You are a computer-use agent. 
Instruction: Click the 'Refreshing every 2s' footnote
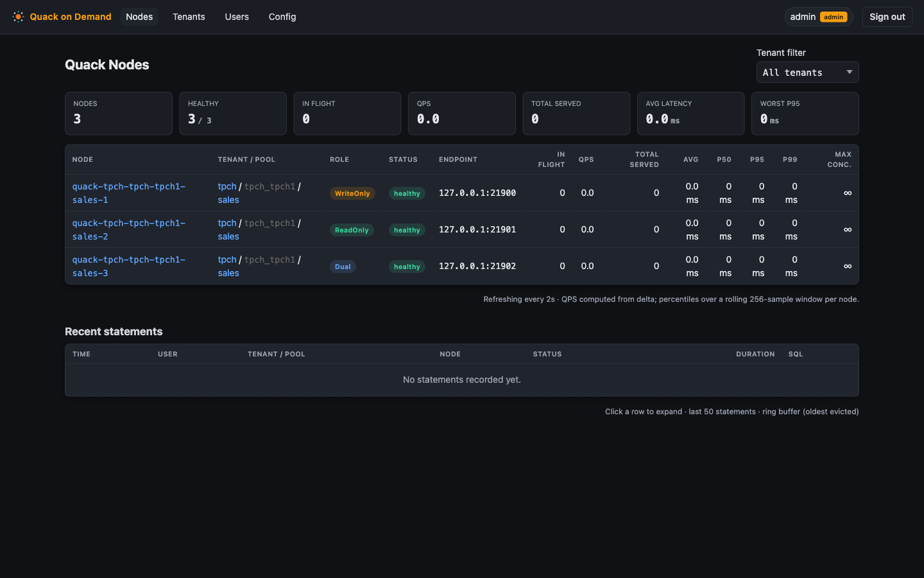(x=671, y=299)
